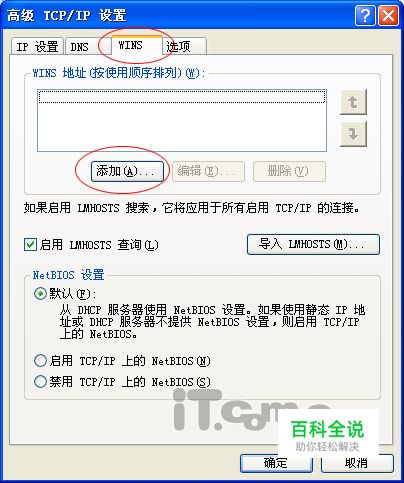Click the dialog title bar text
404x483 pixels.
[x=67, y=16]
